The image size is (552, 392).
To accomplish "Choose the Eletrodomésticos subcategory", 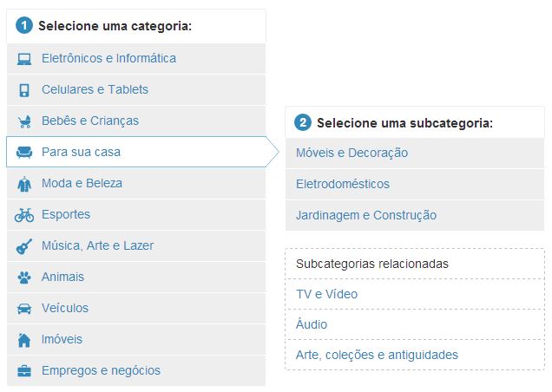I will (342, 184).
